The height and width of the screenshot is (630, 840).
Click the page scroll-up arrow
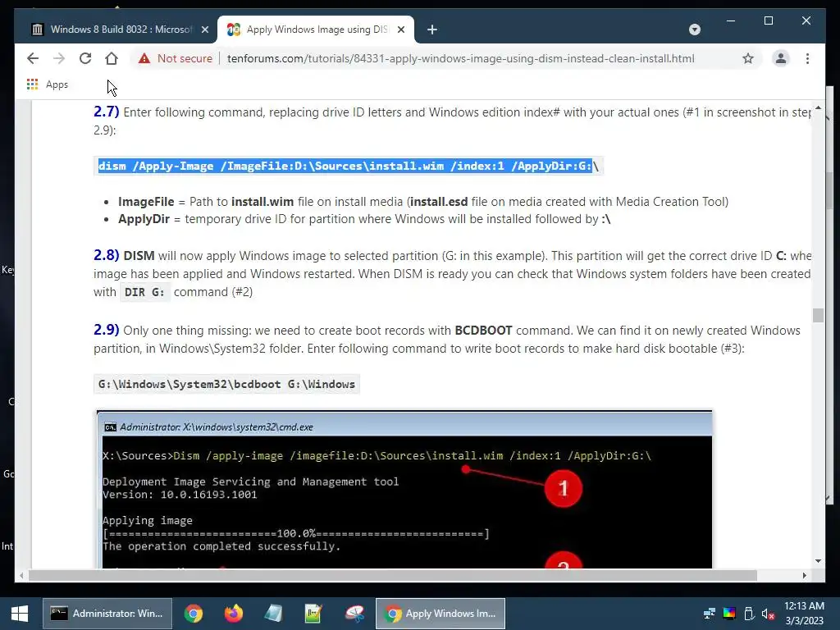click(x=818, y=107)
